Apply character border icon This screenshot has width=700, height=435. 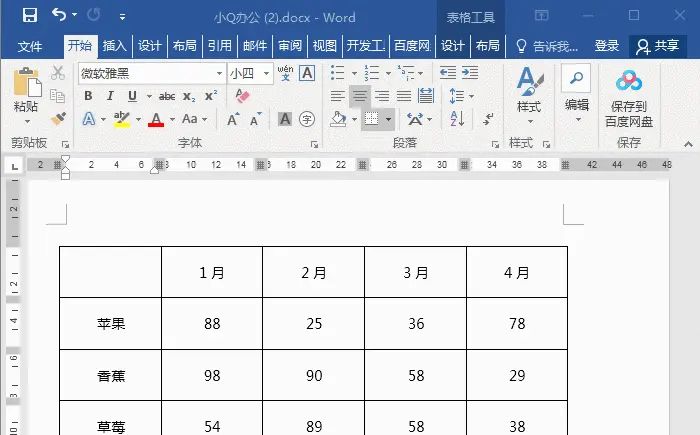tap(307, 73)
